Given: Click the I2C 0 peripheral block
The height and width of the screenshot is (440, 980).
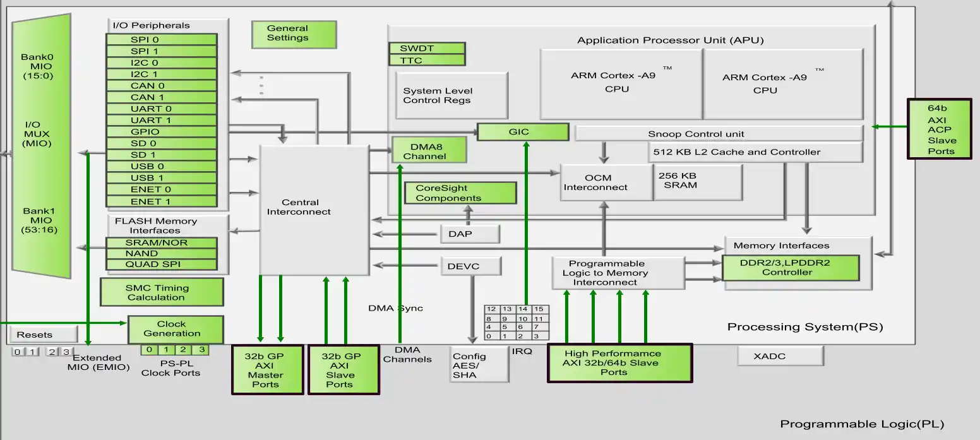Looking at the screenshot, I should click(x=162, y=62).
